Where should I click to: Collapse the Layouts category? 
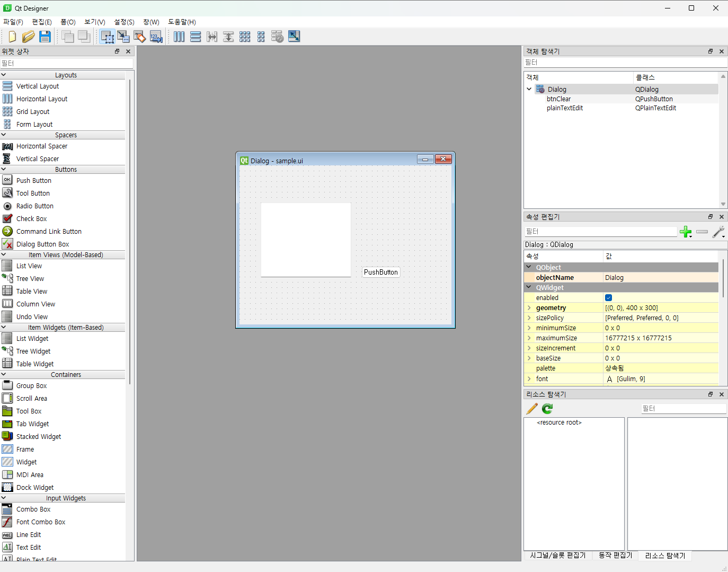point(4,75)
